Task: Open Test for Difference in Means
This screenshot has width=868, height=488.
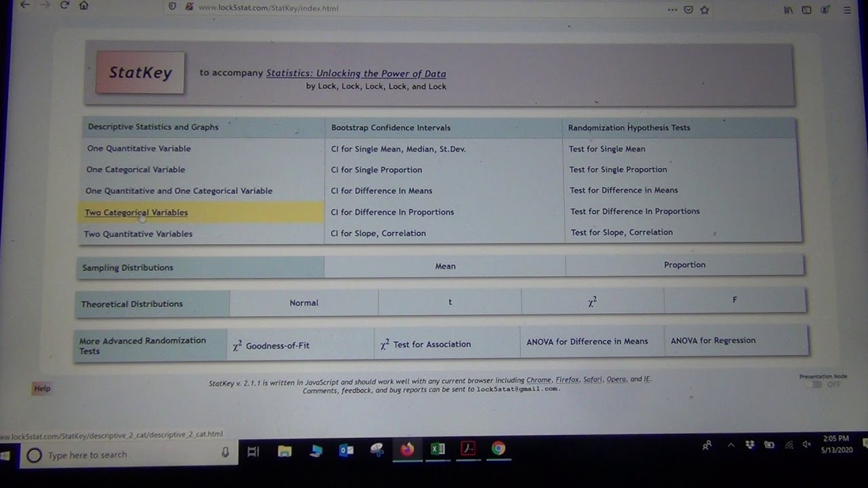Action: 624,190
